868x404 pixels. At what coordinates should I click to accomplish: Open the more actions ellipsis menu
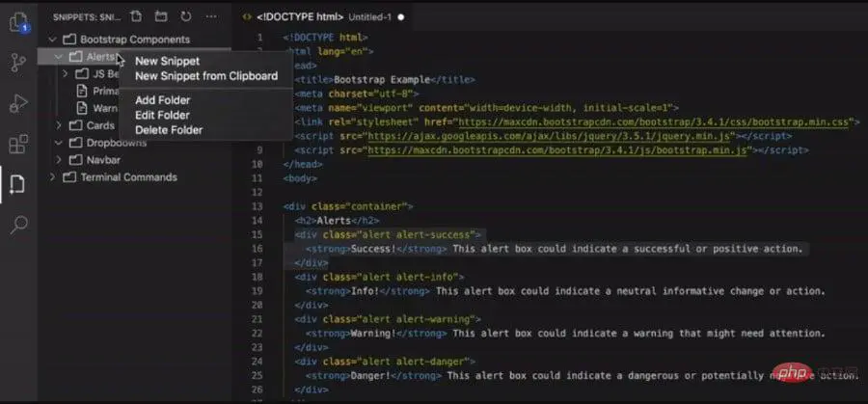coord(211,16)
